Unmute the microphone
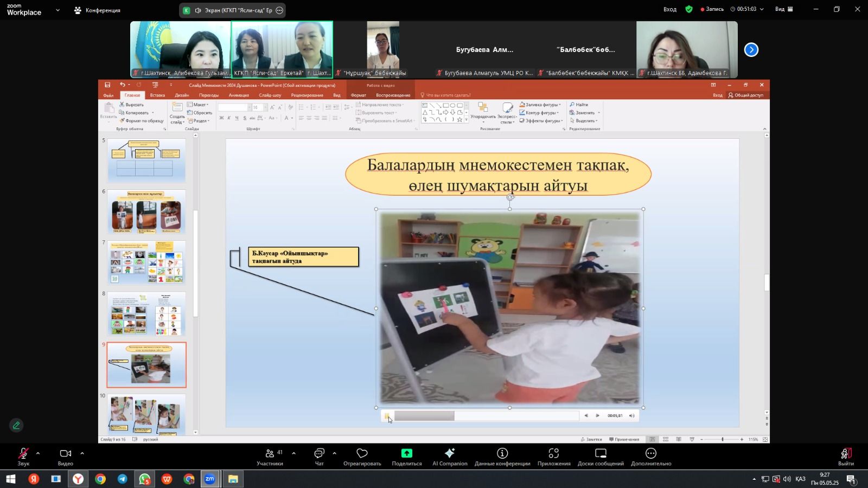 pyautogui.click(x=23, y=453)
